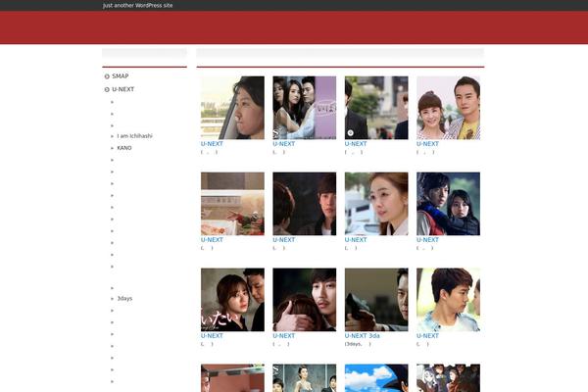The width and height of the screenshot is (588, 392).
Task: Click U-NEXT link under beige-coat woman thumbnail
Action: click(x=356, y=240)
